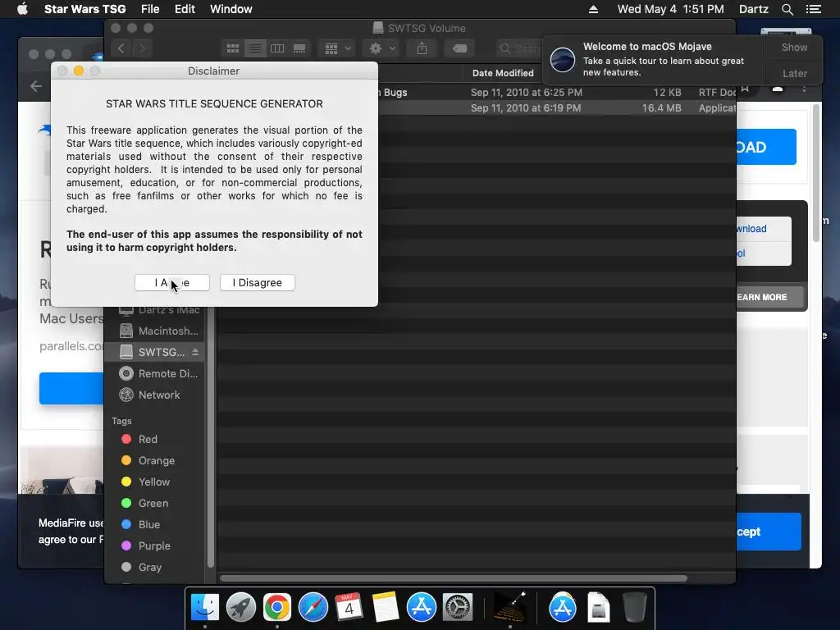This screenshot has width=840, height=630.
Task: Select SWTSG volume in Finder sidebar
Action: coord(153,352)
